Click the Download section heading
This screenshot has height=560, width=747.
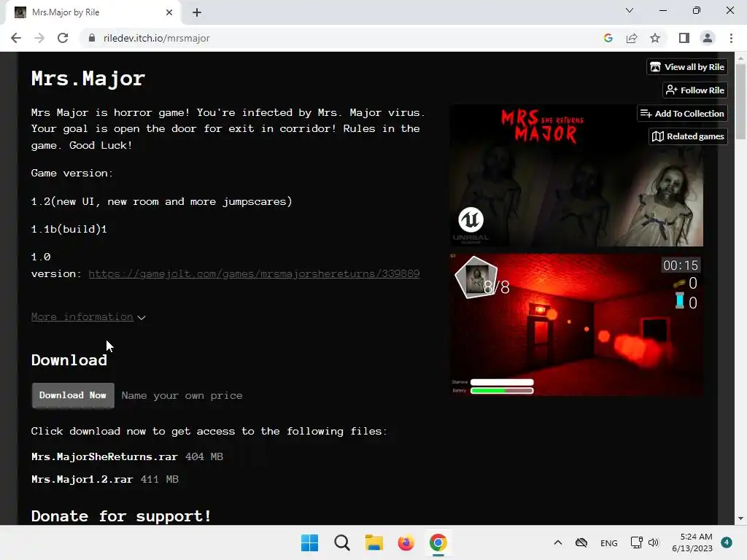(69, 360)
